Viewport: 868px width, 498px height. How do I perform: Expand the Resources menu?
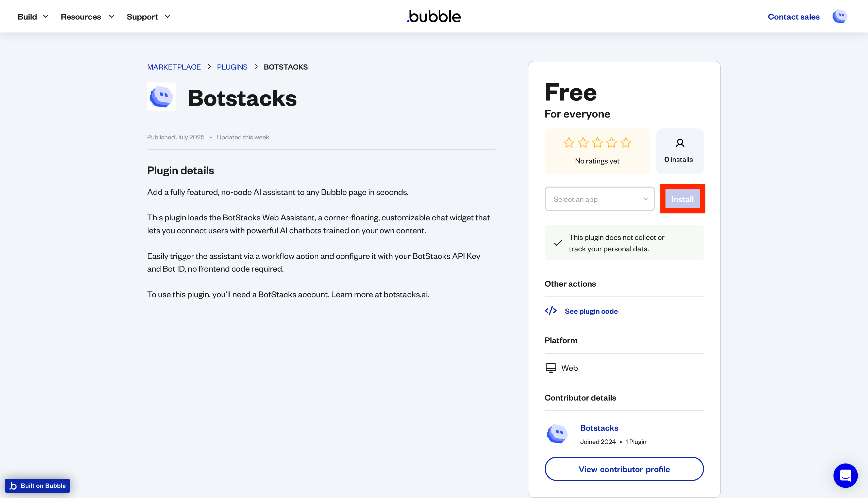[87, 16]
